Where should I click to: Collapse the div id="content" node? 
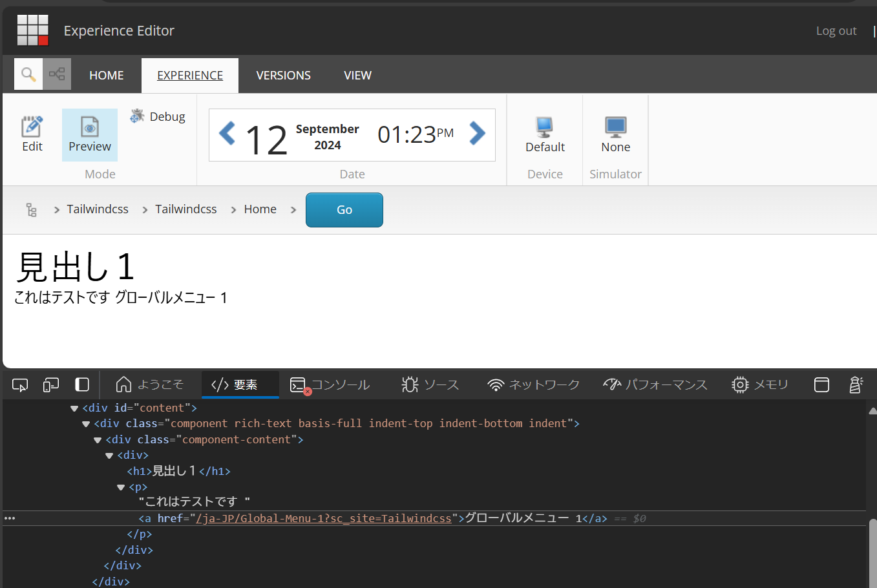pos(74,408)
